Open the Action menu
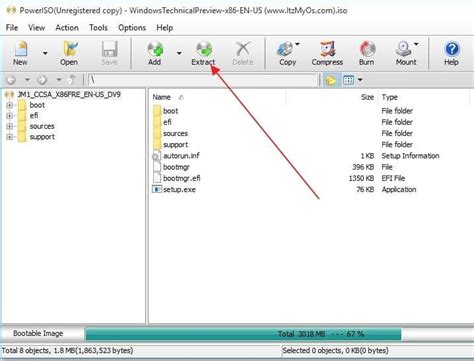This screenshot has height=361, width=474. (x=67, y=28)
